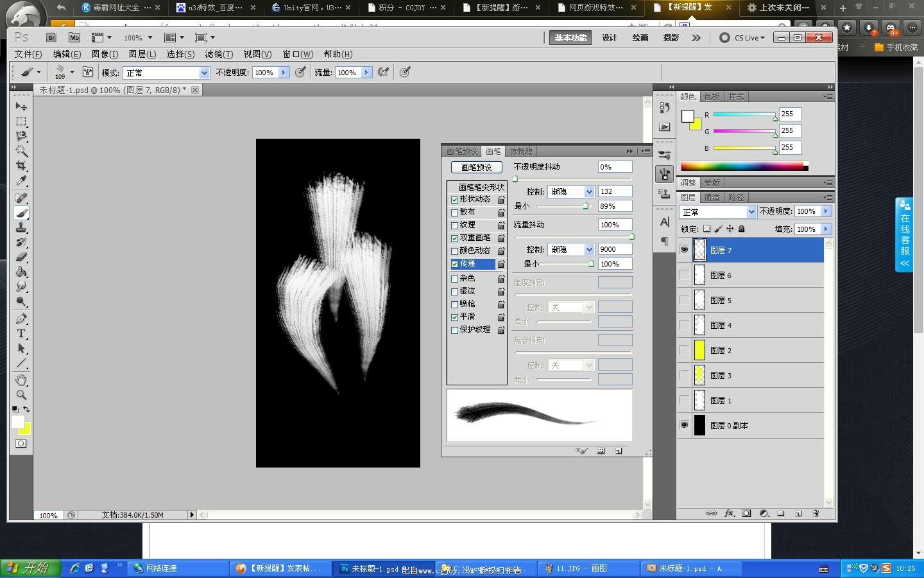
Task: Select the Eraser tool
Action: click(21, 257)
